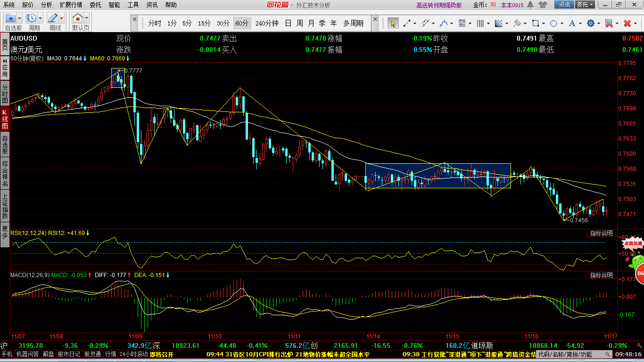This screenshot has width=644, height=362.
Task: Select the line segment drawing tool
Action: [x=406, y=23]
